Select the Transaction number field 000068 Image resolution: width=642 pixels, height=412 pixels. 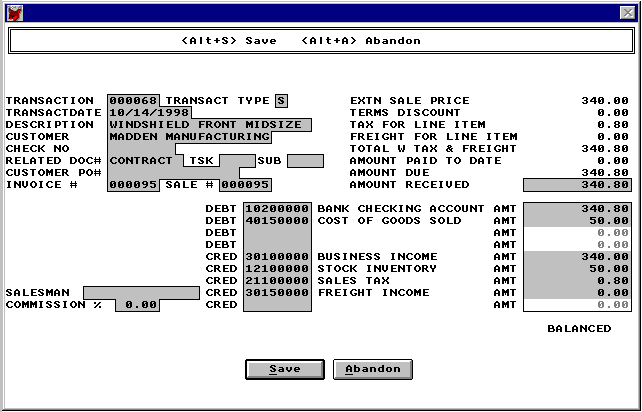pyautogui.click(x=133, y=101)
